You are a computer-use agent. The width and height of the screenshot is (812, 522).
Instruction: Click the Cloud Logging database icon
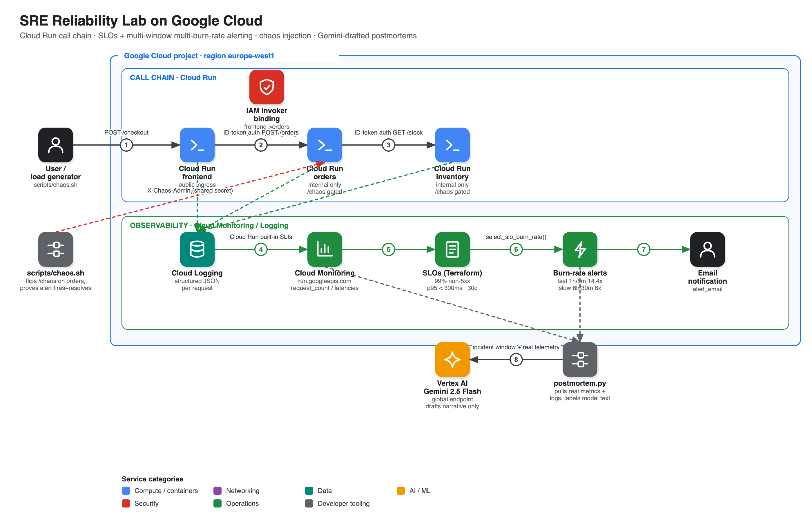tap(197, 249)
